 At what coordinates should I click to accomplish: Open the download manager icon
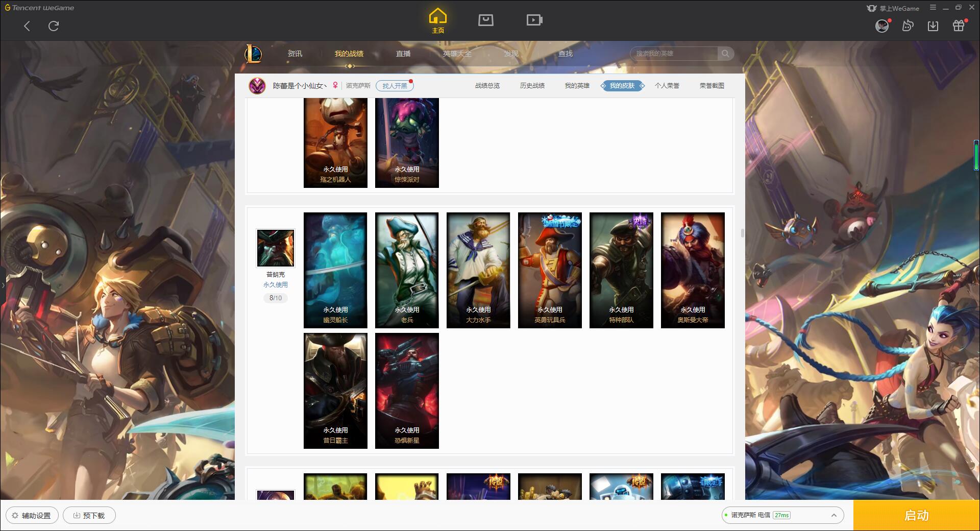pyautogui.click(x=933, y=26)
